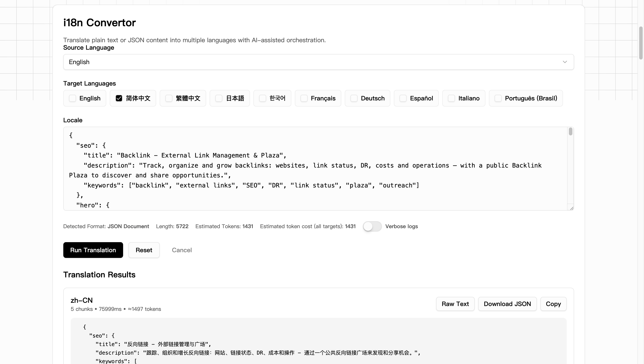Image resolution: width=644 pixels, height=364 pixels.
Task: Enable the 한국어 target language
Action: tap(262, 98)
